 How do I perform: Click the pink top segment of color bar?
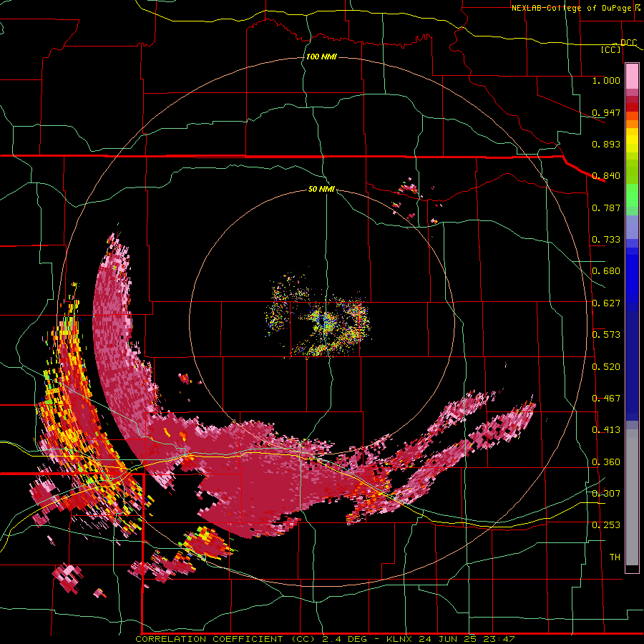(x=632, y=76)
